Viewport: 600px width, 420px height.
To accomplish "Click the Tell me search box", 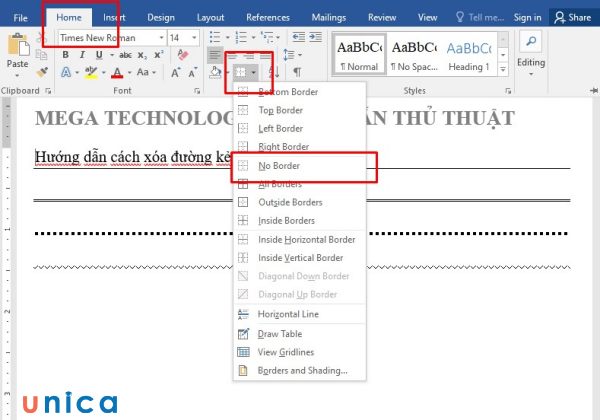I will point(481,18).
